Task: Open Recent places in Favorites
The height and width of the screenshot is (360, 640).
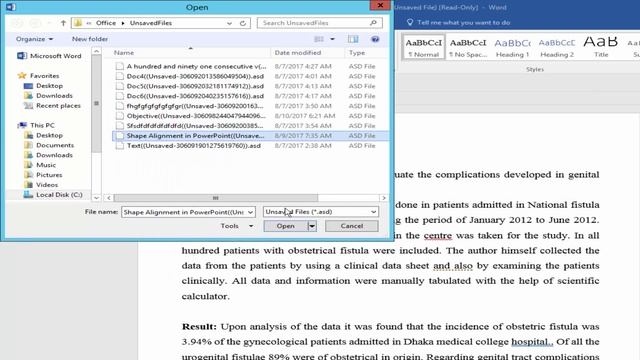Action: (x=52, y=106)
